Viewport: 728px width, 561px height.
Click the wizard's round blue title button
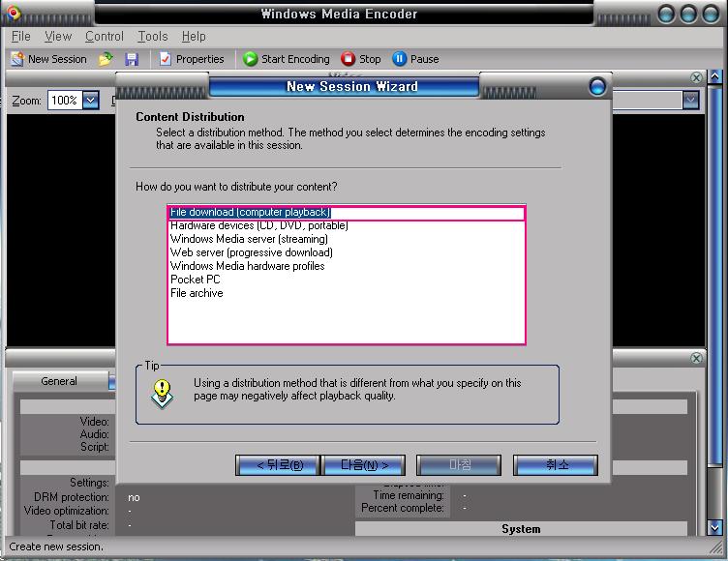point(597,86)
